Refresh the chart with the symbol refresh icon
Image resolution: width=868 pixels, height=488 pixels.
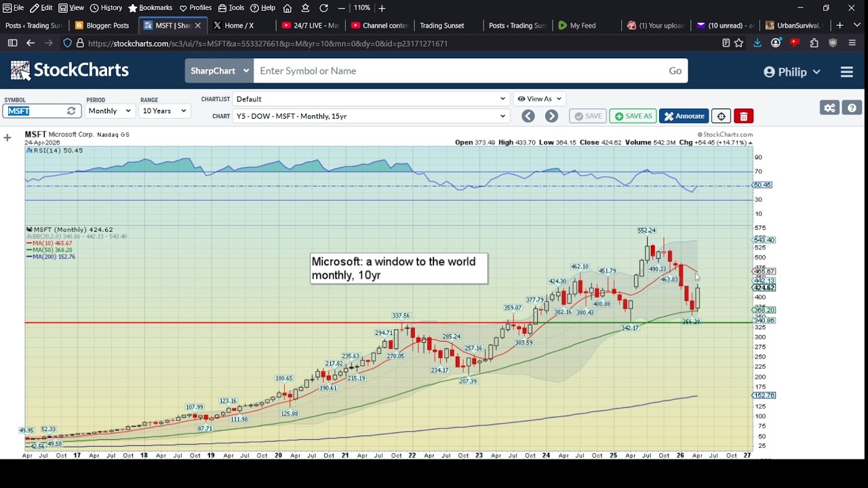(71, 110)
